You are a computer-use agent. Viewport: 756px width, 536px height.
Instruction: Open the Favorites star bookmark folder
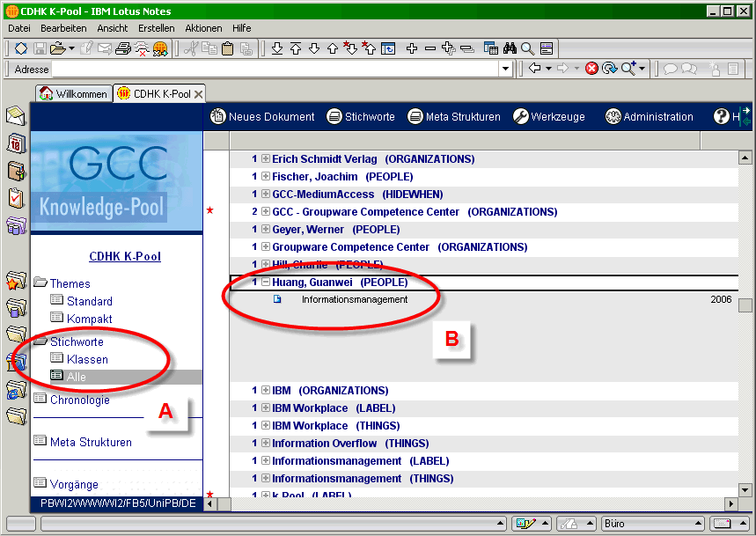pyautogui.click(x=16, y=281)
